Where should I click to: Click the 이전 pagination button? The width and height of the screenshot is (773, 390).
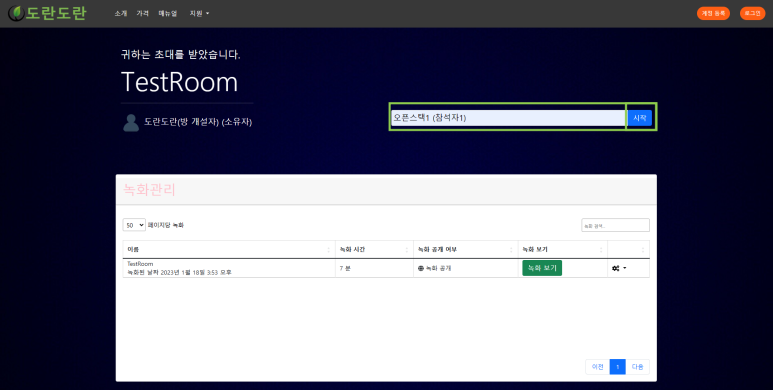(x=597, y=367)
